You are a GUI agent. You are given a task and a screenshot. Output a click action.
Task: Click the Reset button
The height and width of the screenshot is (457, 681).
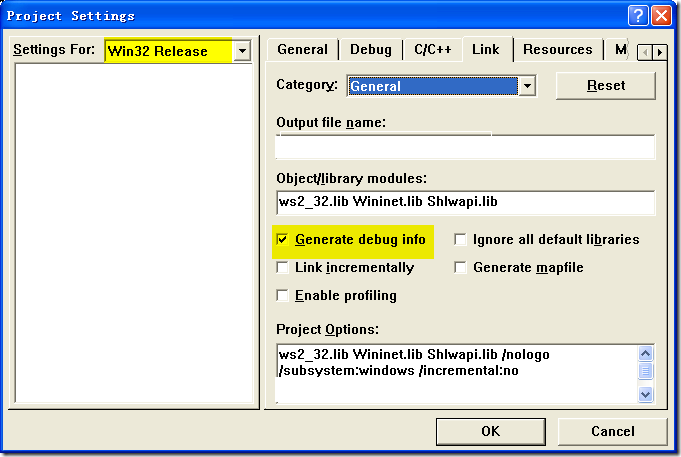606,86
